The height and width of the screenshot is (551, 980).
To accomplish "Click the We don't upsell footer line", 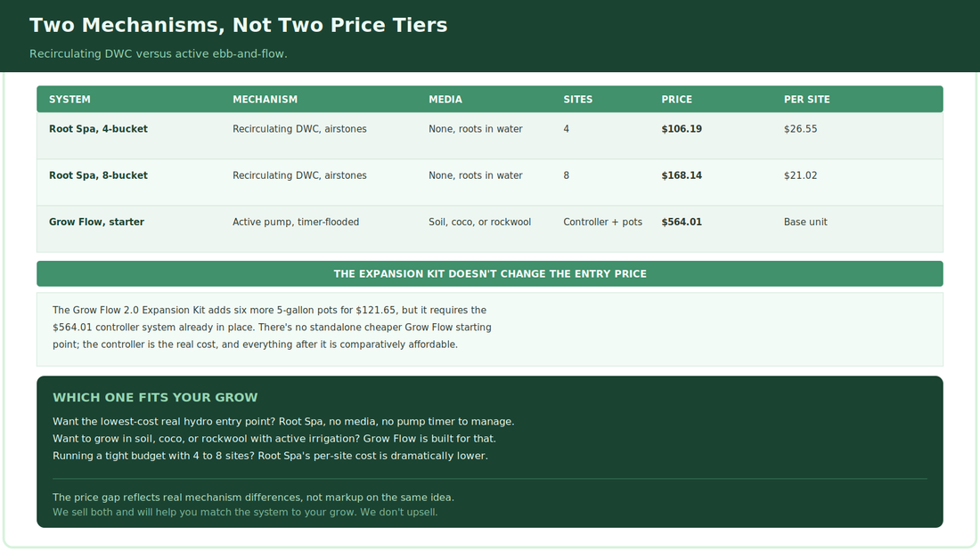I will (245, 512).
